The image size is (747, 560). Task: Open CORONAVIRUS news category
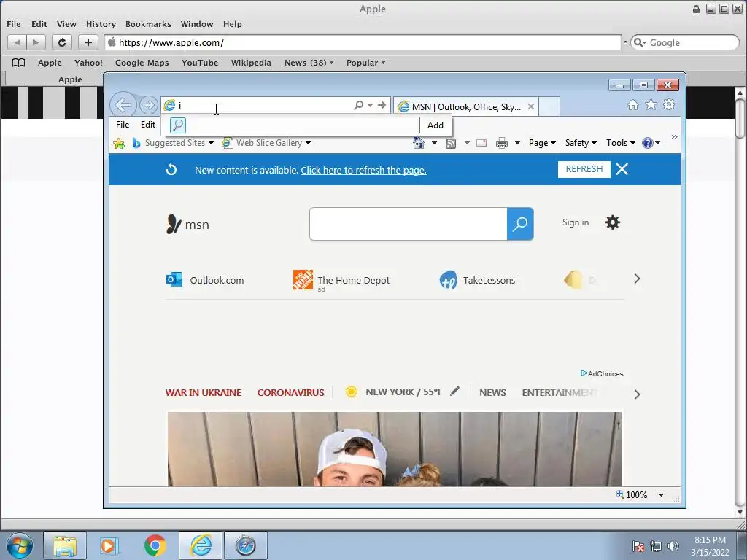(x=290, y=392)
